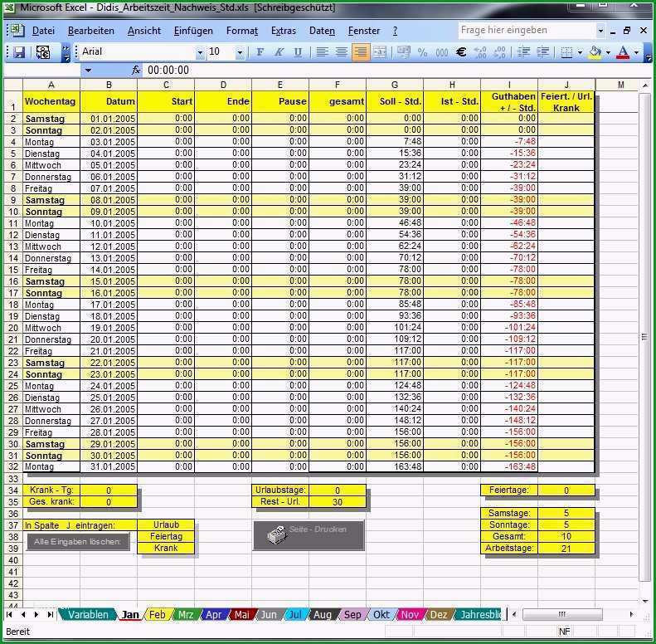Toggle bold formatting (F)
This screenshot has width=656, height=644.
click(260, 52)
